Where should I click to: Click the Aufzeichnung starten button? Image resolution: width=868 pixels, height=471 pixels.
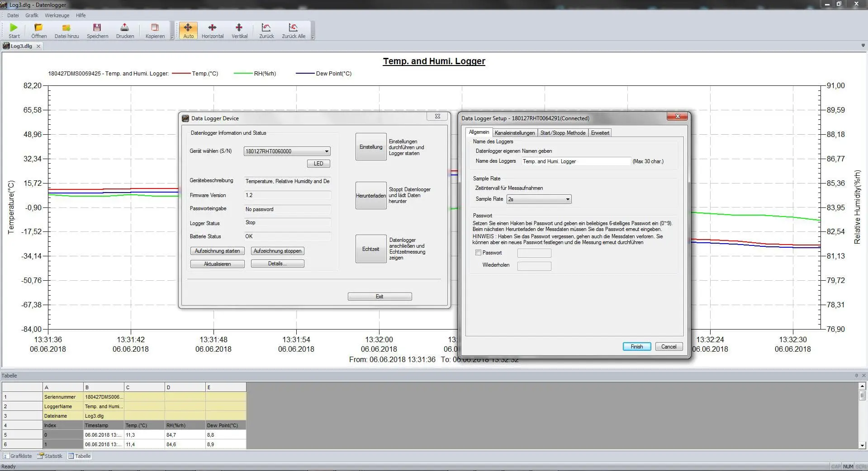click(x=217, y=251)
